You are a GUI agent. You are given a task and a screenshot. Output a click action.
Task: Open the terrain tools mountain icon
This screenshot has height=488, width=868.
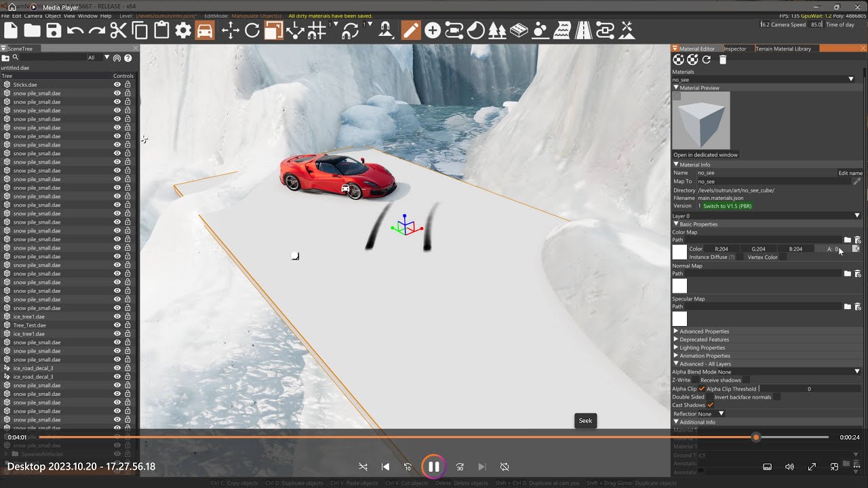627,30
